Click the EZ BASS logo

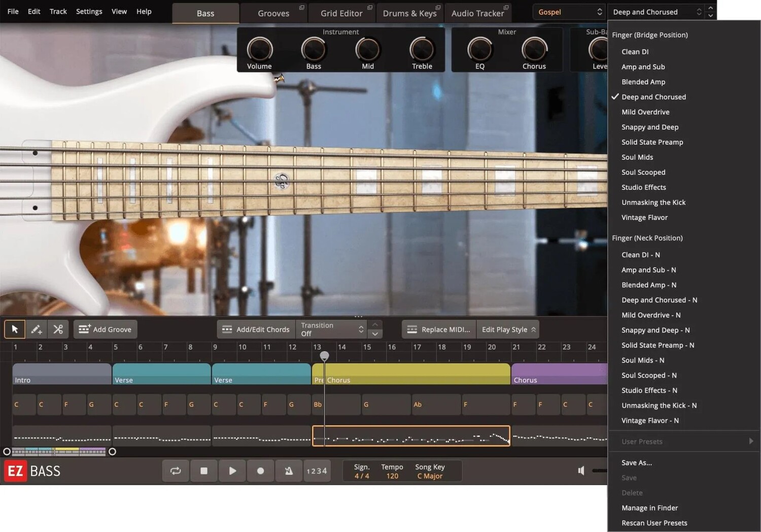point(32,471)
